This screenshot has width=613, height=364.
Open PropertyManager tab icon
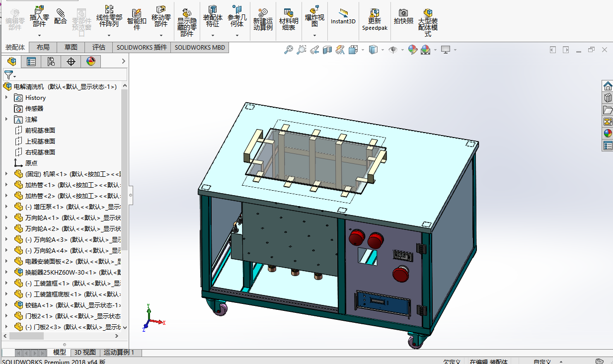click(31, 61)
